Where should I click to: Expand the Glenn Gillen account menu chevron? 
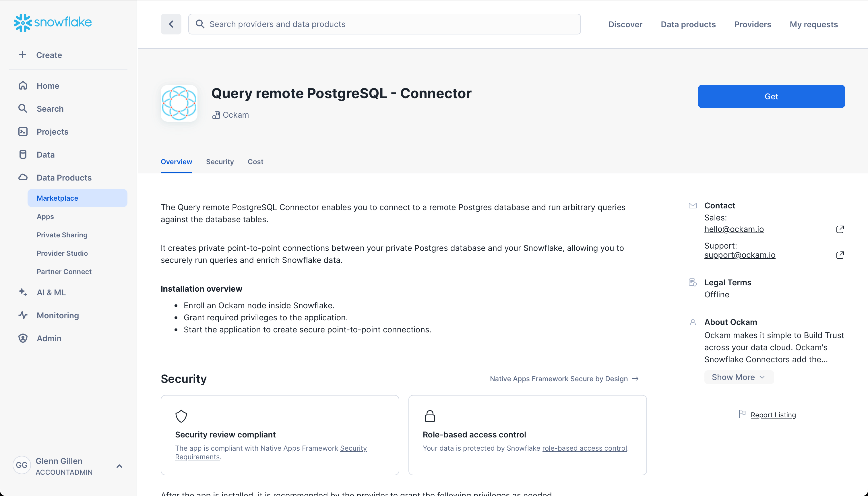pyautogui.click(x=119, y=466)
